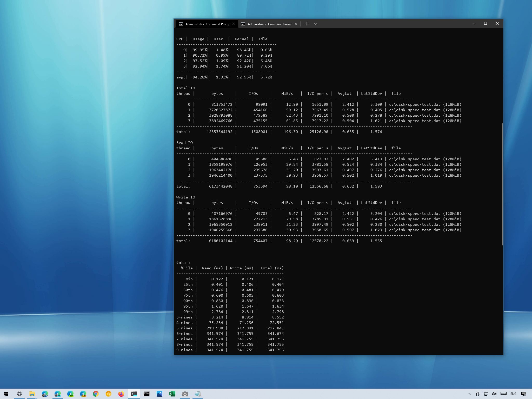The image size is (532, 399).
Task: Click Total IO MiB/s value 196.30
Action: click(291, 132)
